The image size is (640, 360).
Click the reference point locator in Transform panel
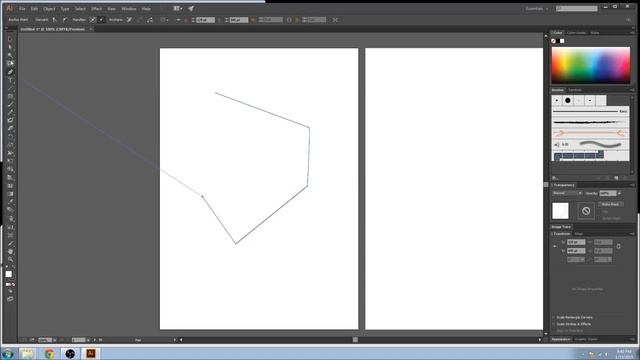coord(555,246)
